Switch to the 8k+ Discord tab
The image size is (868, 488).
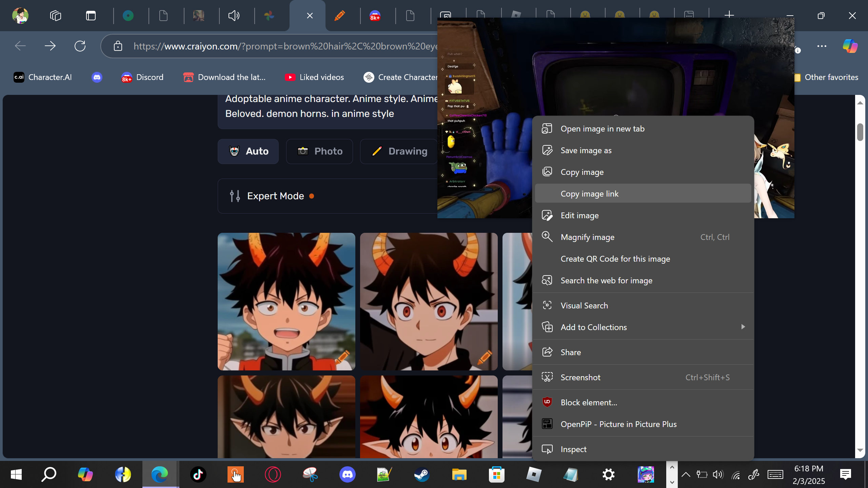click(x=375, y=16)
